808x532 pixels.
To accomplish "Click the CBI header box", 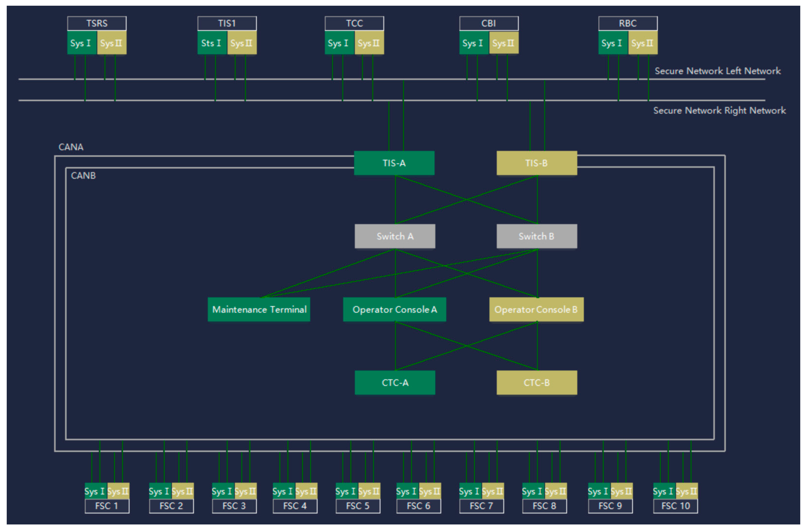I will 489,23.
